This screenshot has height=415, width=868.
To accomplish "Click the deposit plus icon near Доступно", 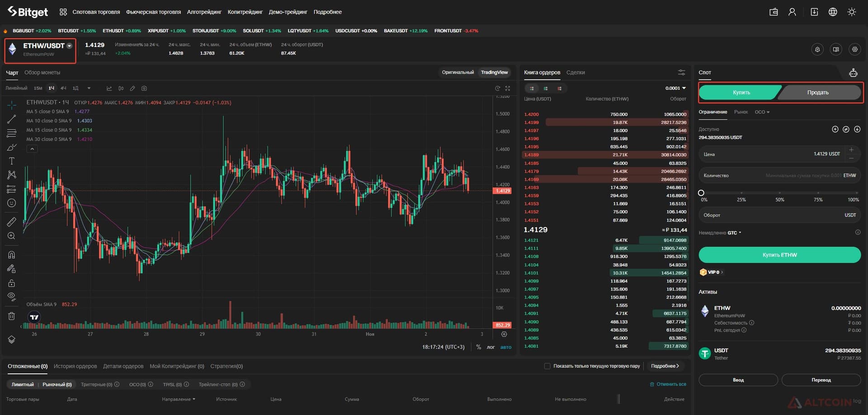I will pyautogui.click(x=835, y=129).
